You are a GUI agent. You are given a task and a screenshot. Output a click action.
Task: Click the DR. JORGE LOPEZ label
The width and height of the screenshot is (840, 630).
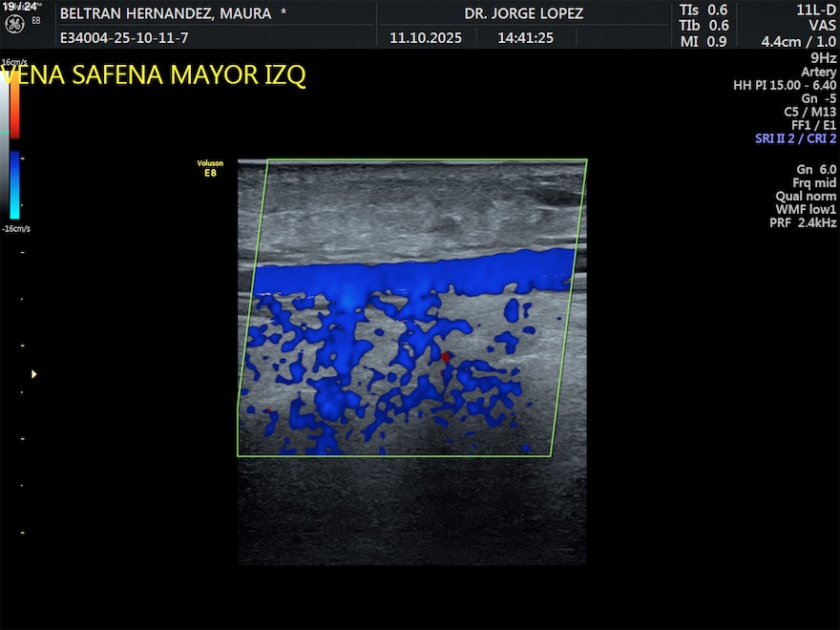523,13
